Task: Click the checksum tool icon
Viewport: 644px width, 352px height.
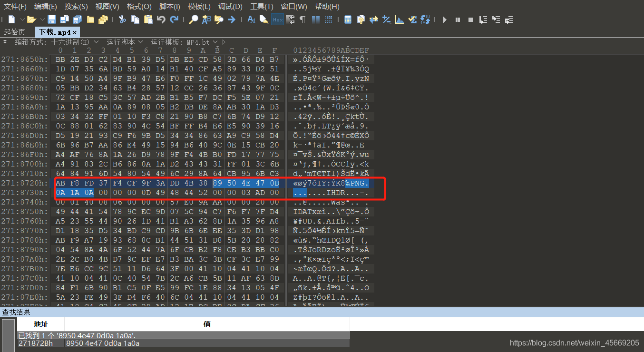Action: click(x=412, y=20)
